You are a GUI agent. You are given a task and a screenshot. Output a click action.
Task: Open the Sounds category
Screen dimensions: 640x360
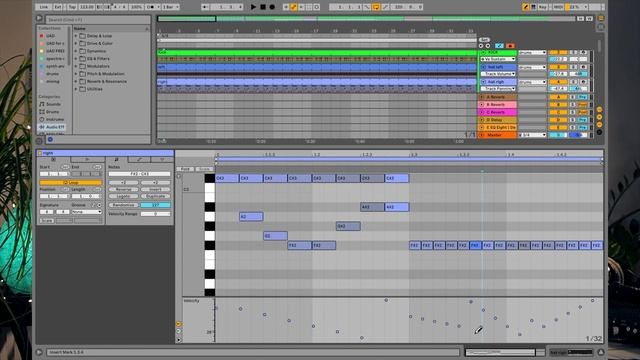(53, 104)
